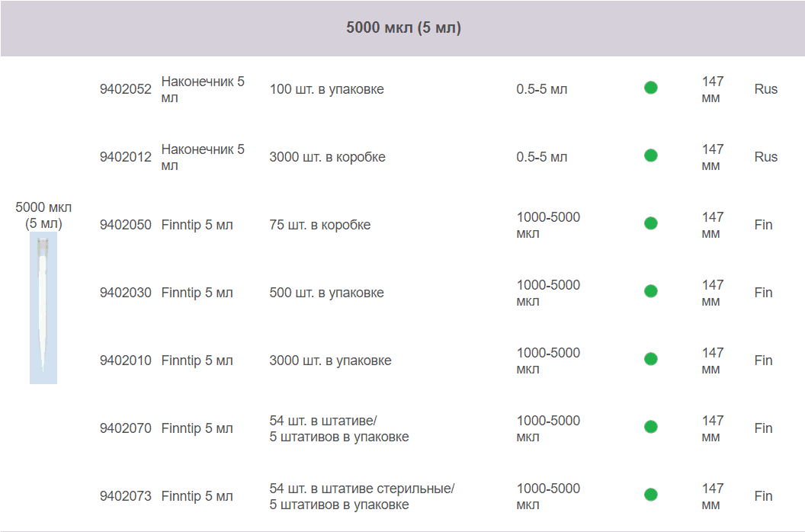Select article number 9402012
Screen dimensions: 805x532
(x=126, y=157)
